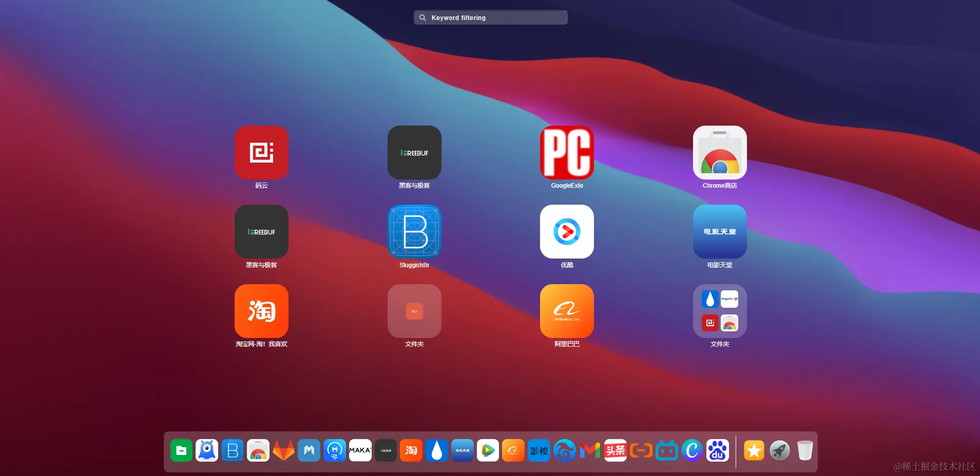Open the Alibaba icon in dock
980x476 pixels.
[x=513, y=450]
